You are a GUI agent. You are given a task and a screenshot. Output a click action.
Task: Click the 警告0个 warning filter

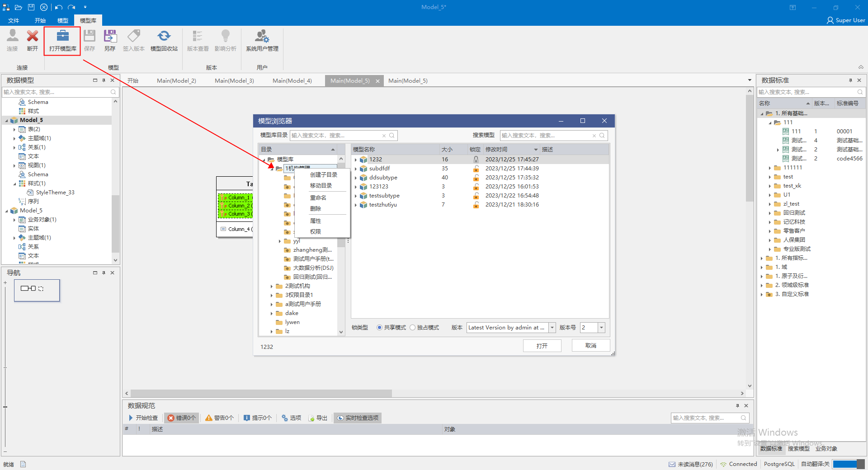click(219, 418)
